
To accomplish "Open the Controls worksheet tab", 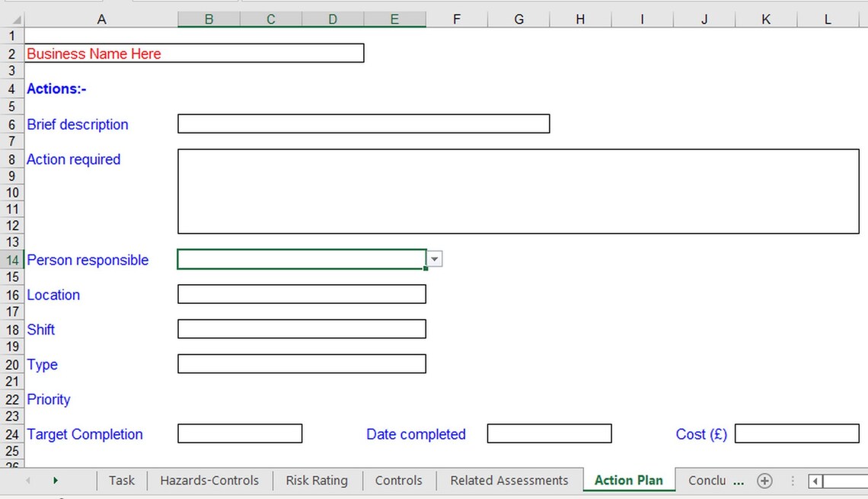I will [x=398, y=481].
